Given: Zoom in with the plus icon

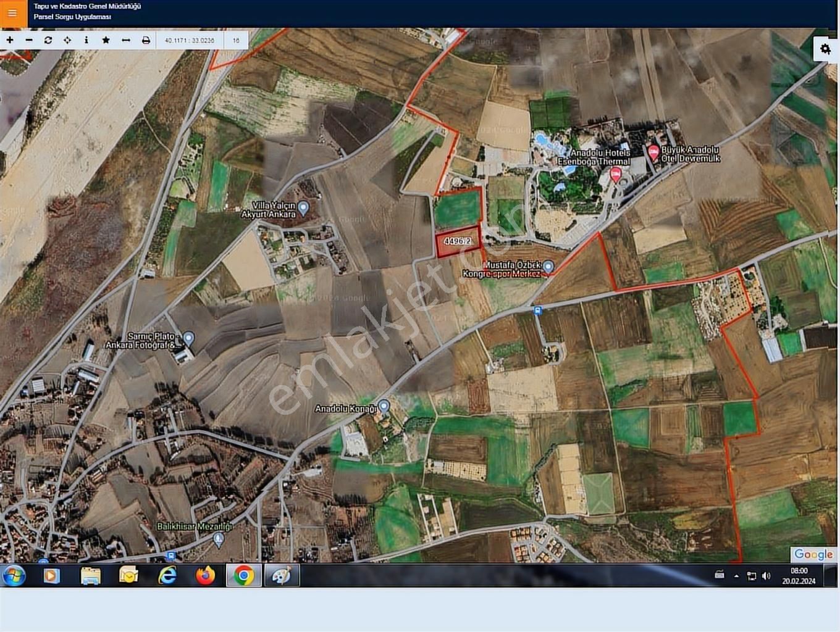Looking at the screenshot, I should pyautogui.click(x=10, y=40).
